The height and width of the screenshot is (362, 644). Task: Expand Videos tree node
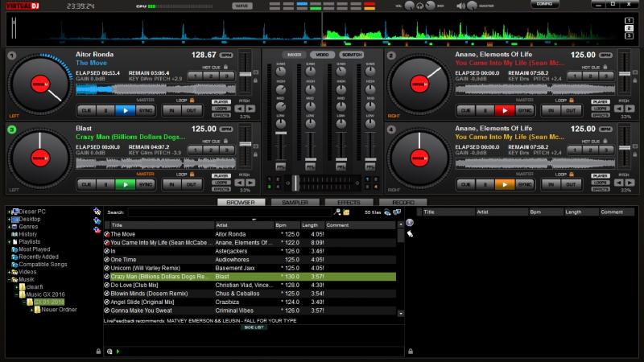[x=9, y=272]
